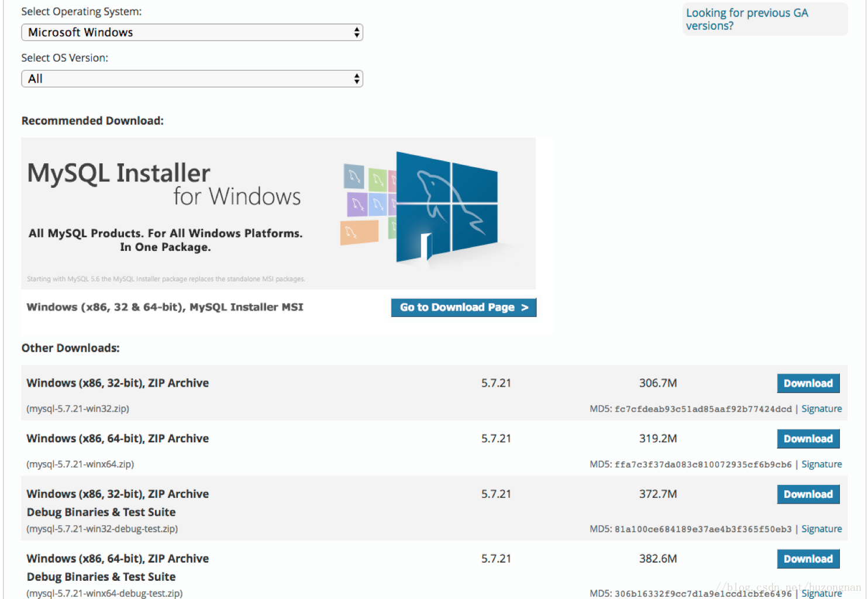
Task: Click the Windows logo dolphin graphic in banner
Action: (x=447, y=207)
